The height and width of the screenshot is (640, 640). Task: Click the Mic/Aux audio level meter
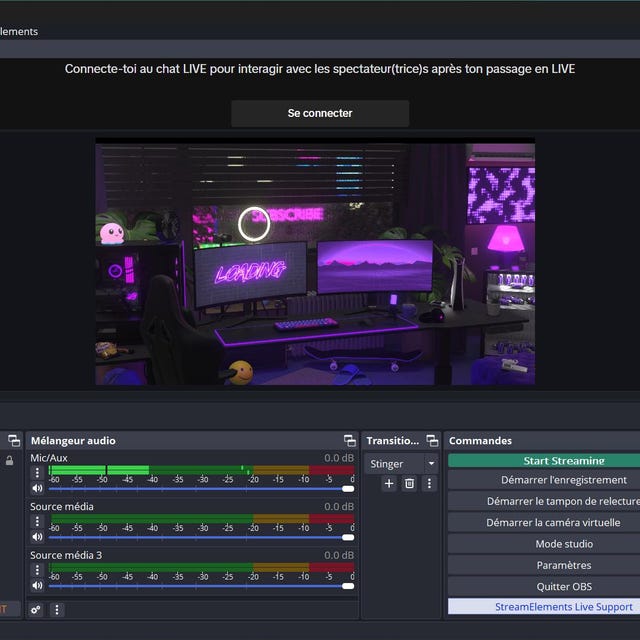(201, 470)
